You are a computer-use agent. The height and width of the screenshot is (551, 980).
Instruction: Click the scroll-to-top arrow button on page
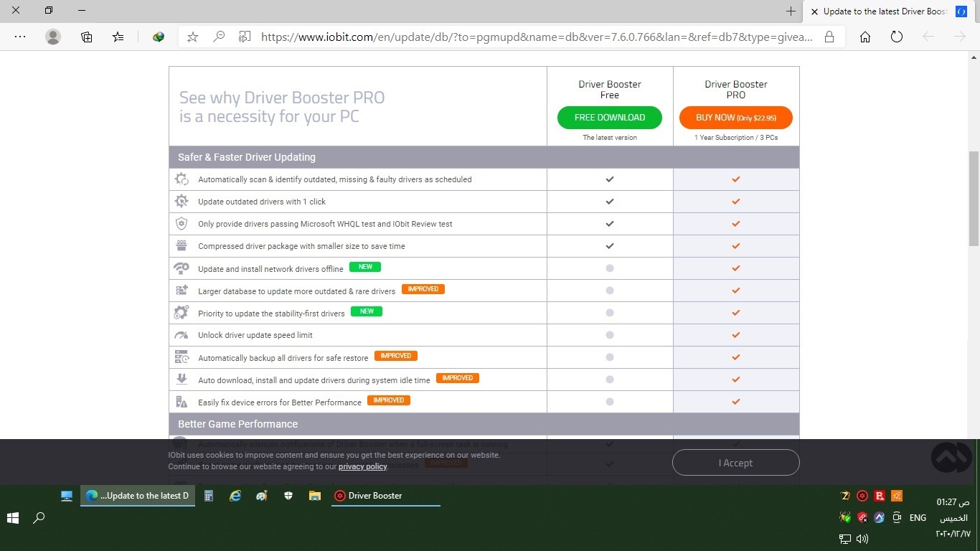tap(951, 458)
